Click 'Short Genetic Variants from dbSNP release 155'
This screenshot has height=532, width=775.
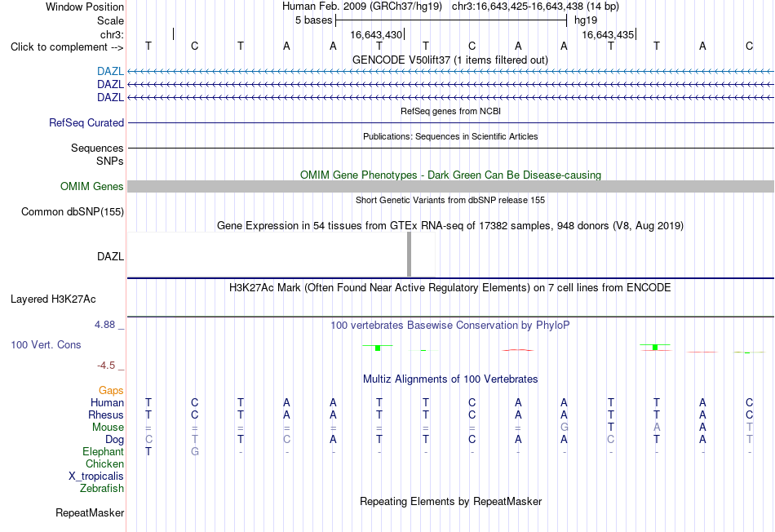[x=450, y=200]
